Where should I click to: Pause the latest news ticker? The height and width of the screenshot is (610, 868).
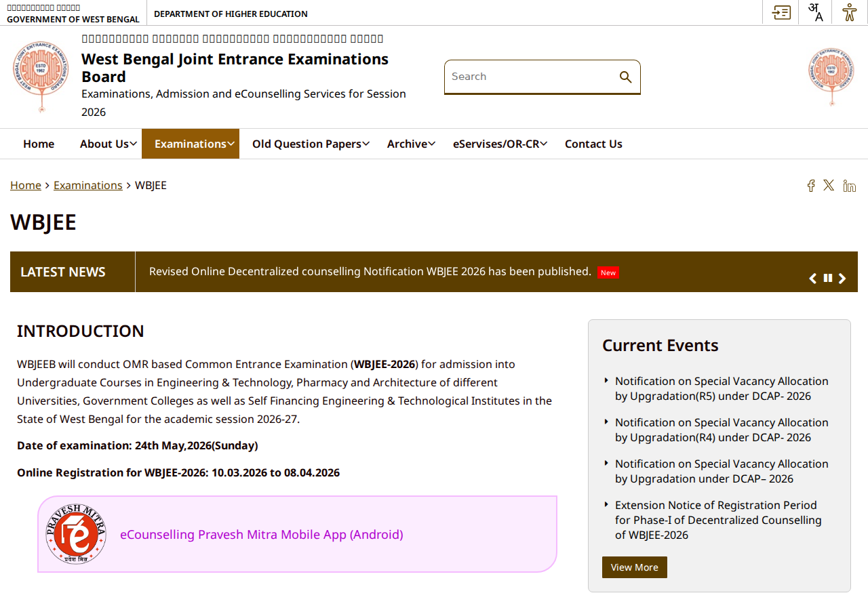pyautogui.click(x=828, y=278)
